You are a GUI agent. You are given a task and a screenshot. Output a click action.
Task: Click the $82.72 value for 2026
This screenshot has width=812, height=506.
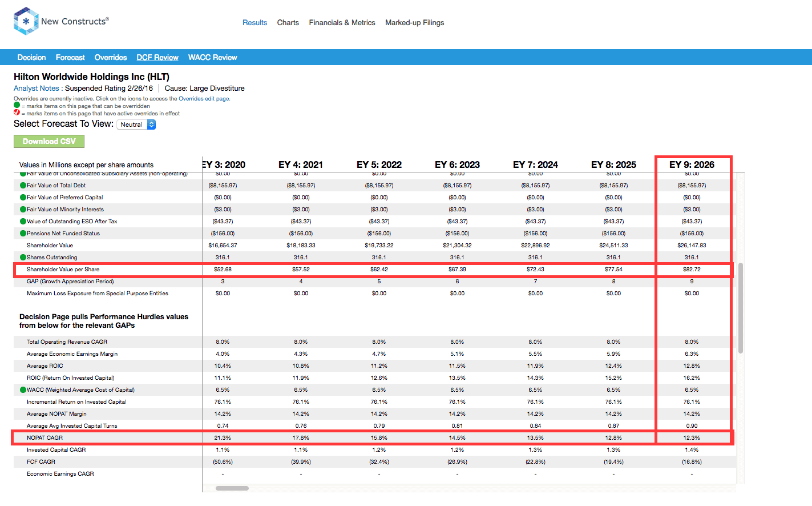pyautogui.click(x=692, y=270)
